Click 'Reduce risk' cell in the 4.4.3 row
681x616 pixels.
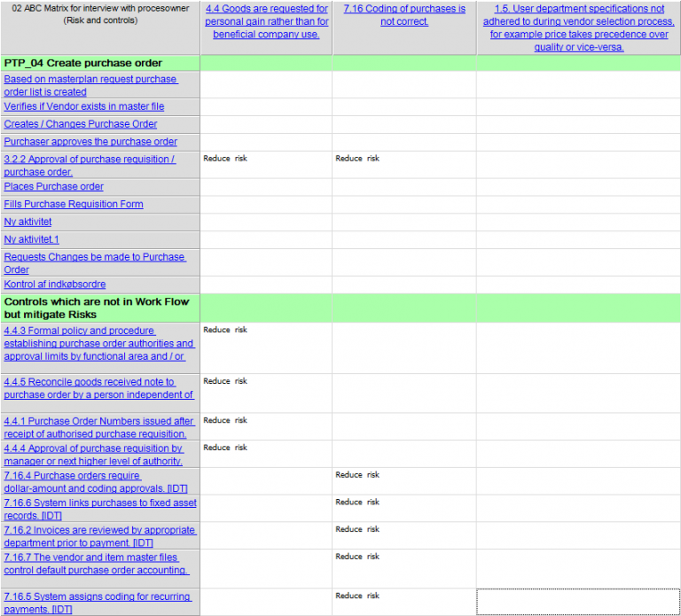tap(266, 348)
